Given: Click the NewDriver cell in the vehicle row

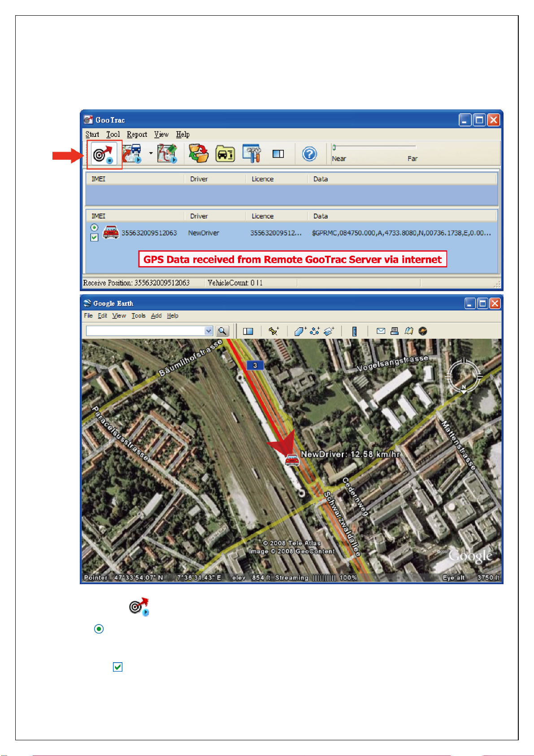Looking at the screenshot, I should click(x=204, y=233).
